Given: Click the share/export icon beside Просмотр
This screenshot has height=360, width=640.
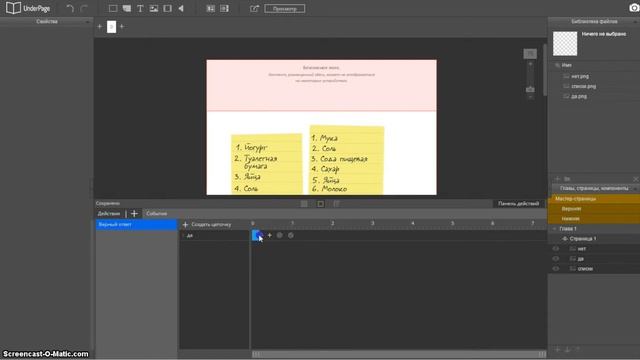Looking at the screenshot, I should pyautogui.click(x=254, y=8).
